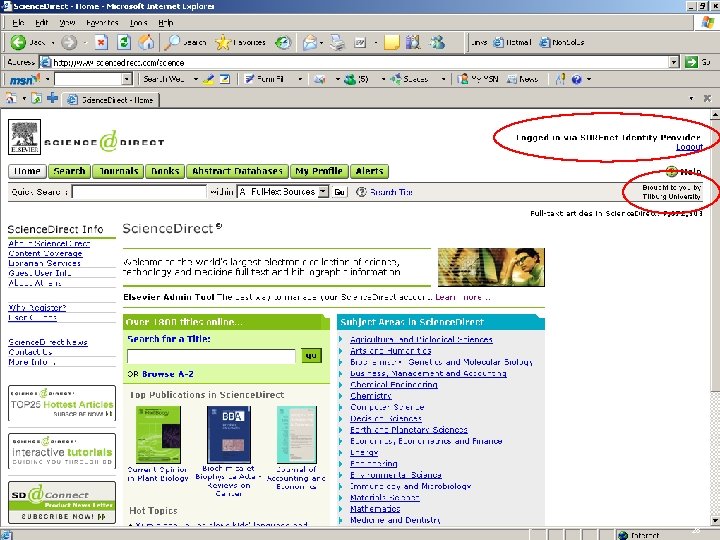This screenshot has width=720, height=540.
Task: Click the History clock icon
Action: tap(283, 42)
